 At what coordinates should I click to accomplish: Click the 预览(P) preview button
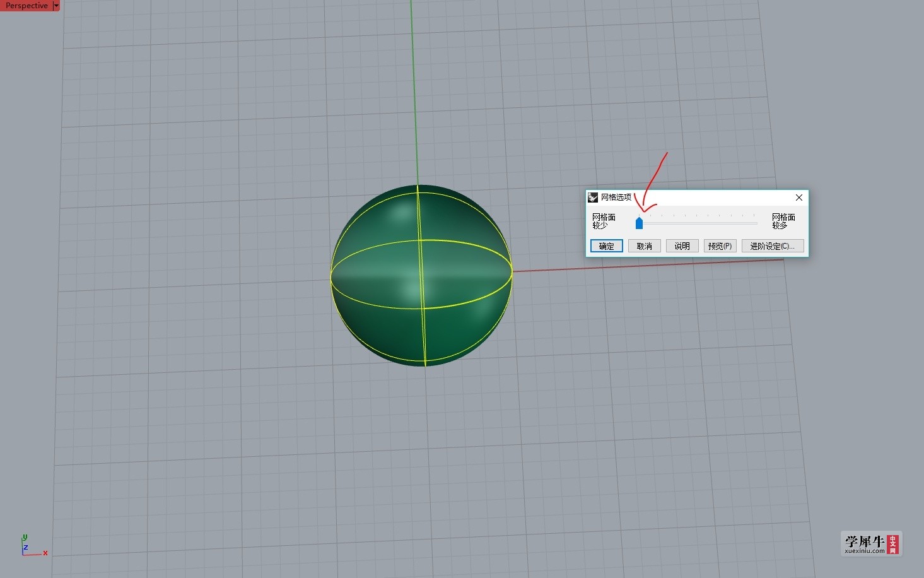click(x=720, y=246)
